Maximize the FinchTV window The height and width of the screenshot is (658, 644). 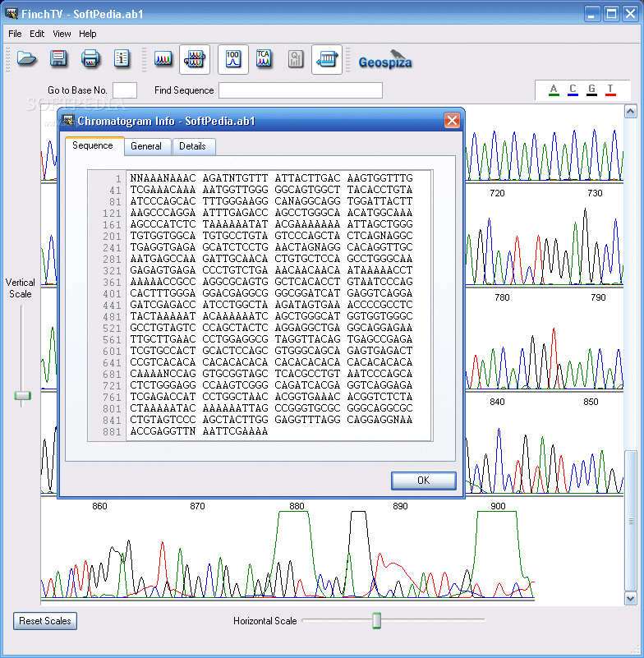pyautogui.click(x=611, y=14)
